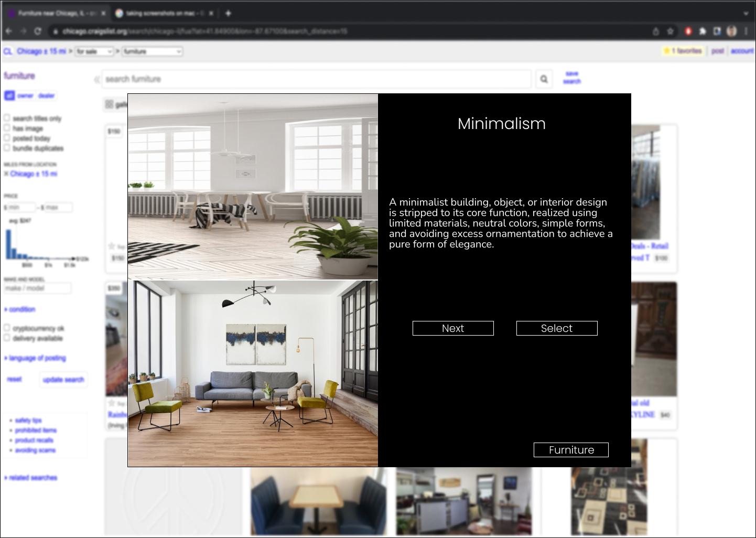756x538 pixels.
Task: Check the 'posted today' filter
Action: pyautogui.click(x=7, y=138)
